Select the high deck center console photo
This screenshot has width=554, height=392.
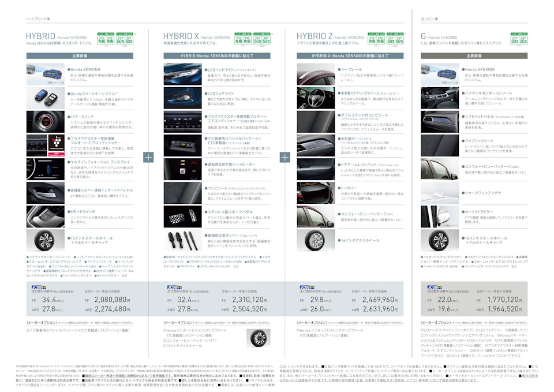[x=440, y=98]
